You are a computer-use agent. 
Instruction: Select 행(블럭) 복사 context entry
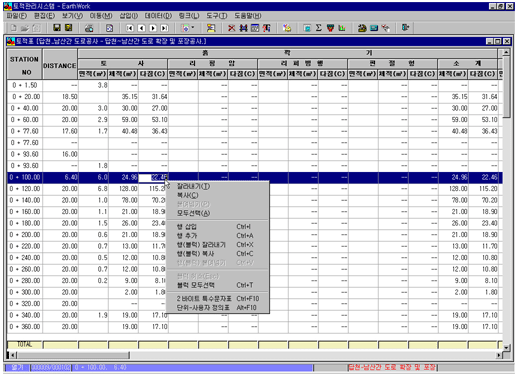click(217, 254)
